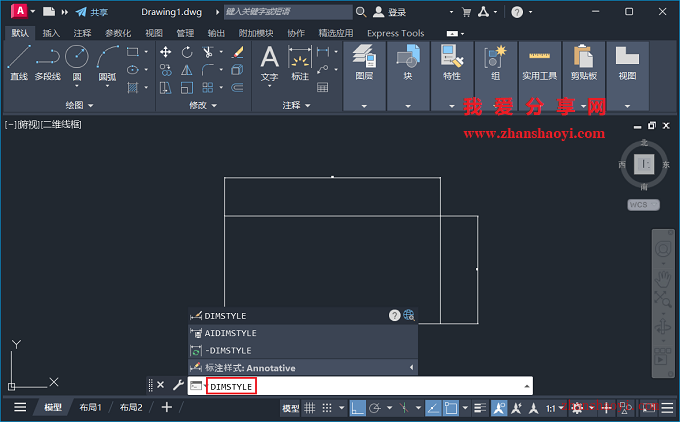Choose the Hatch fill tool
Screen dimensions: 680x422
tap(133, 88)
